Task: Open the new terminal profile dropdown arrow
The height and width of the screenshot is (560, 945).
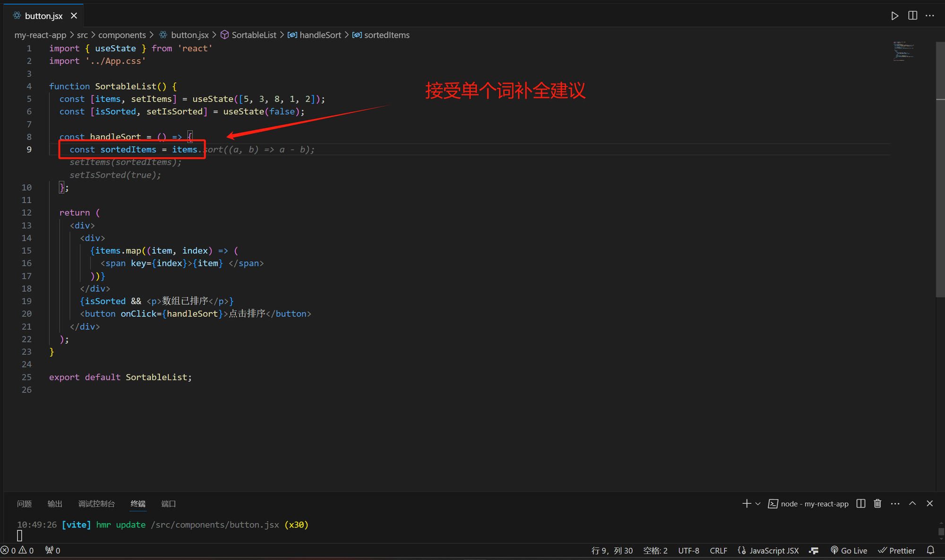Action: (x=758, y=504)
